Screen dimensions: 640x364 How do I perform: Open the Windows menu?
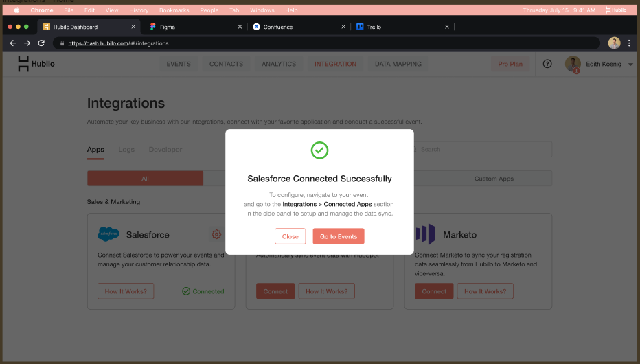click(262, 10)
